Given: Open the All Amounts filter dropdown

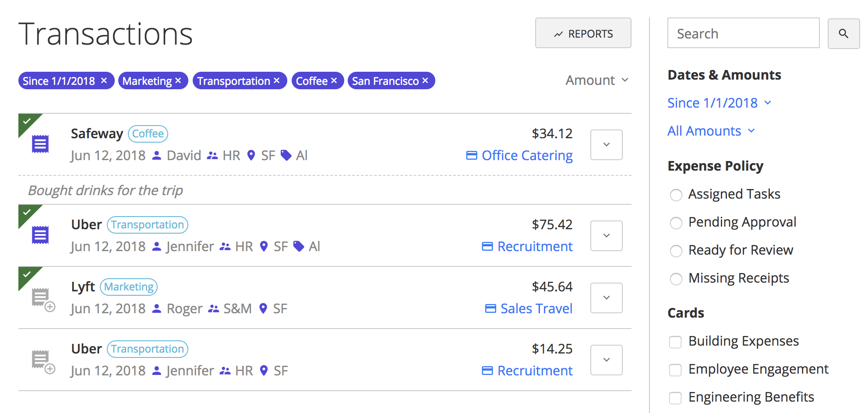Looking at the screenshot, I should 711,131.
